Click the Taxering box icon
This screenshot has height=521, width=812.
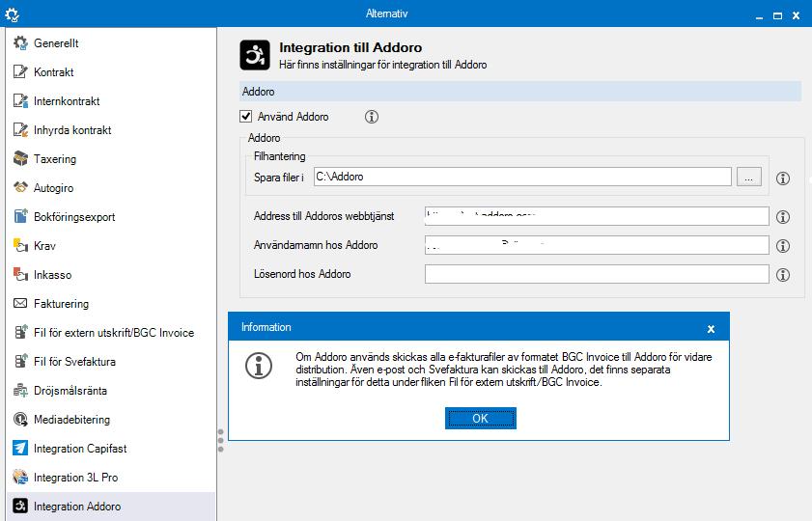pyautogui.click(x=20, y=159)
